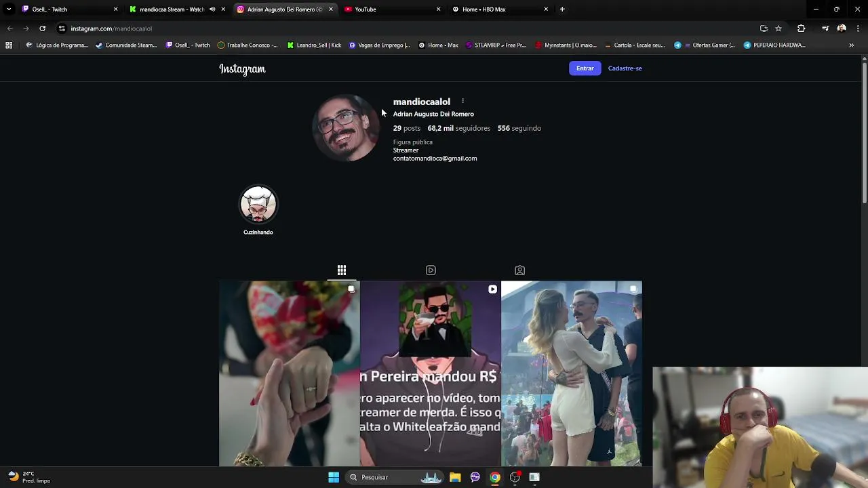Open the Comunidade Steam bookmark
Screen dimensions: 868x488
[x=126, y=45]
